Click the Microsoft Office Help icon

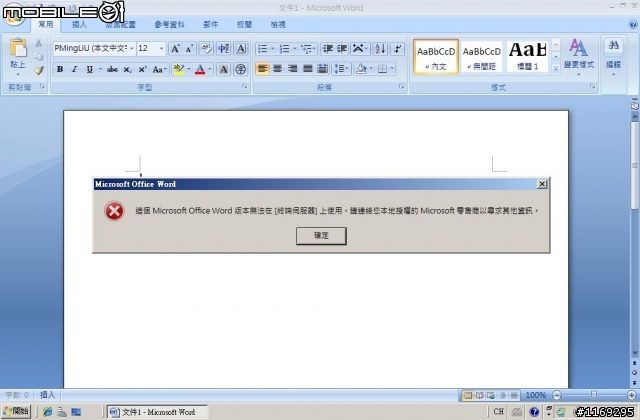633,24
